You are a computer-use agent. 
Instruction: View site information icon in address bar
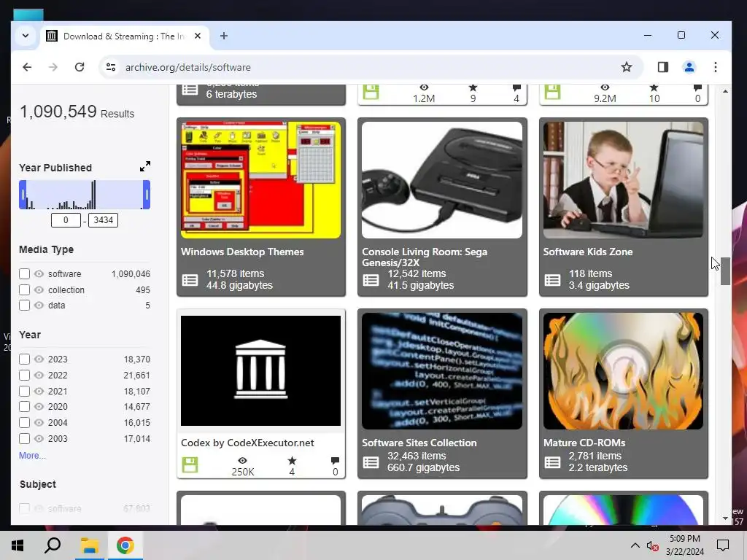tap(111, 67)
